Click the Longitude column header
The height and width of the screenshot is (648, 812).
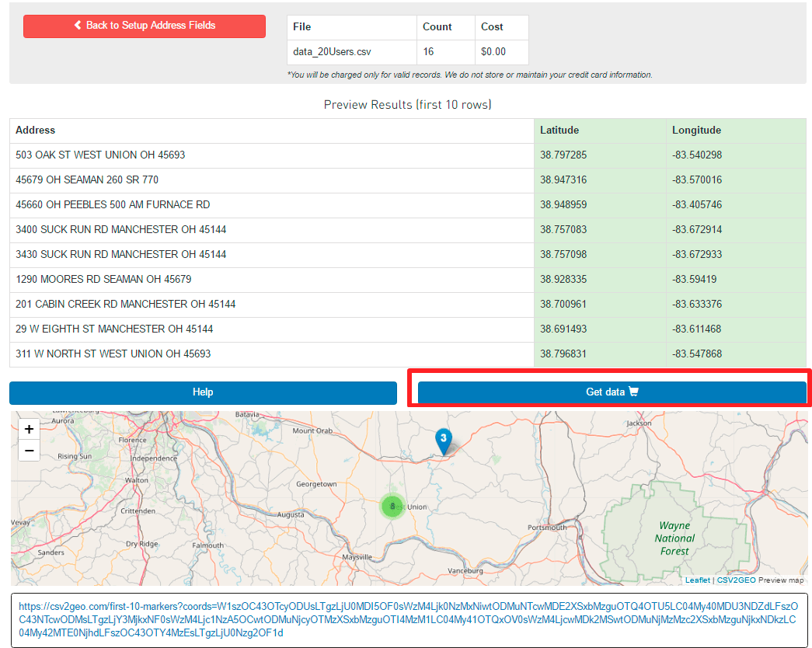[x=736, y=131]
